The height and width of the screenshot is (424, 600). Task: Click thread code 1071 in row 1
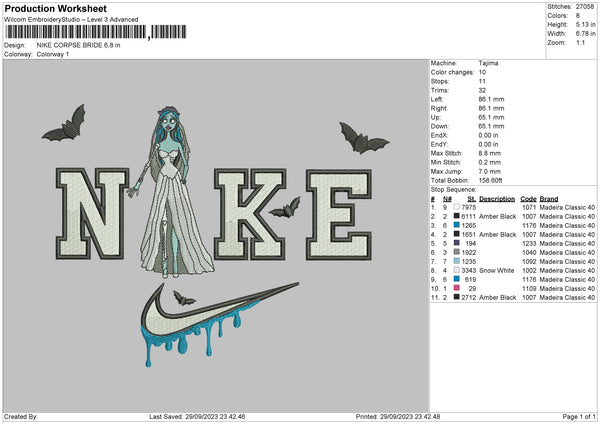pos(529,207)
